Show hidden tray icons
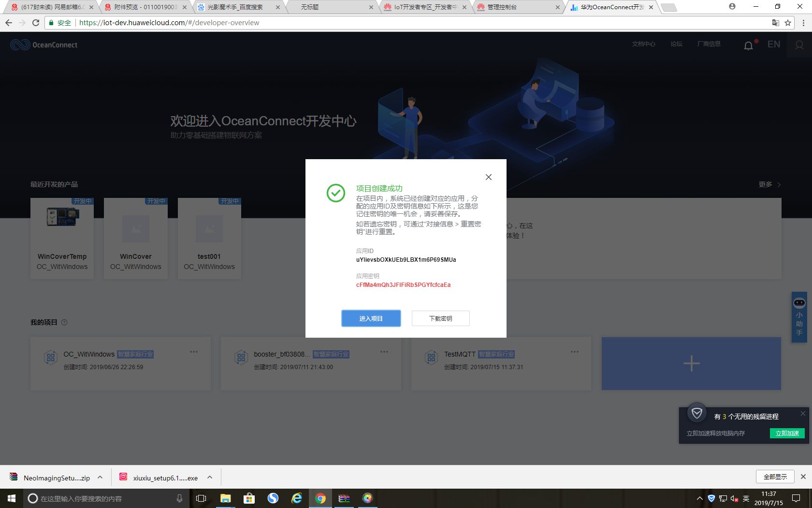 click(699, 498)
